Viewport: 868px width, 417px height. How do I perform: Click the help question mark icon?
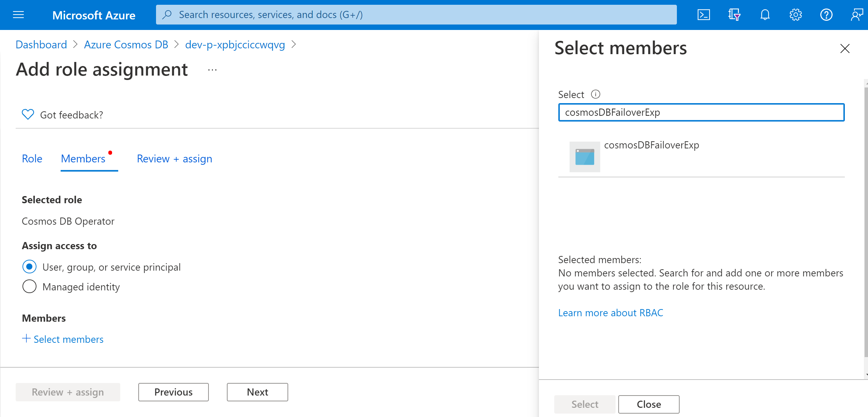826,14
